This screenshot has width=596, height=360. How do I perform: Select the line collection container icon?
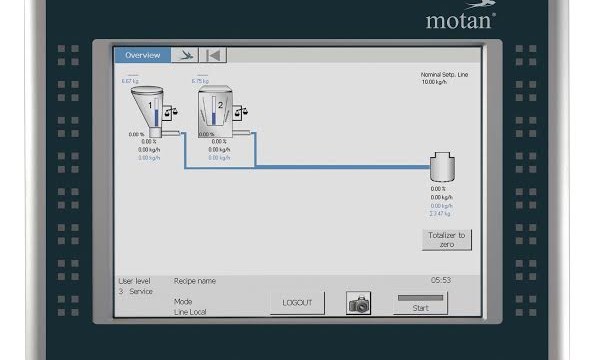click(x=442, y=167)
